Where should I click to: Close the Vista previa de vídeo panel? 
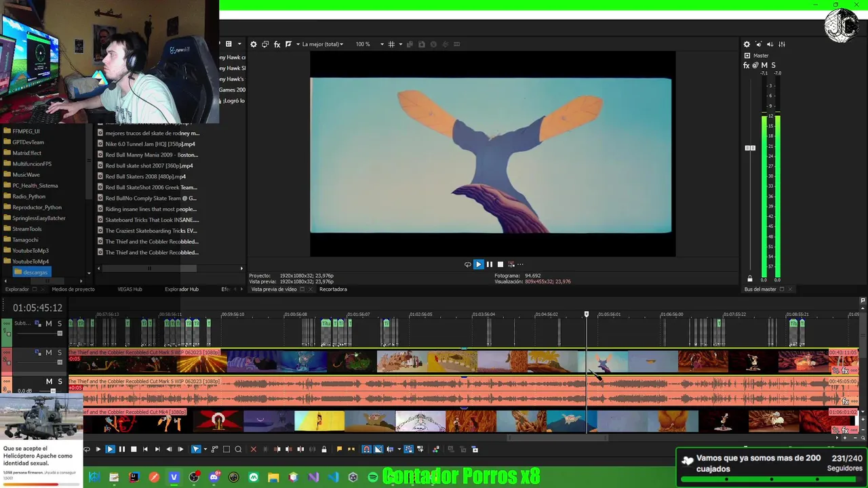312,289
